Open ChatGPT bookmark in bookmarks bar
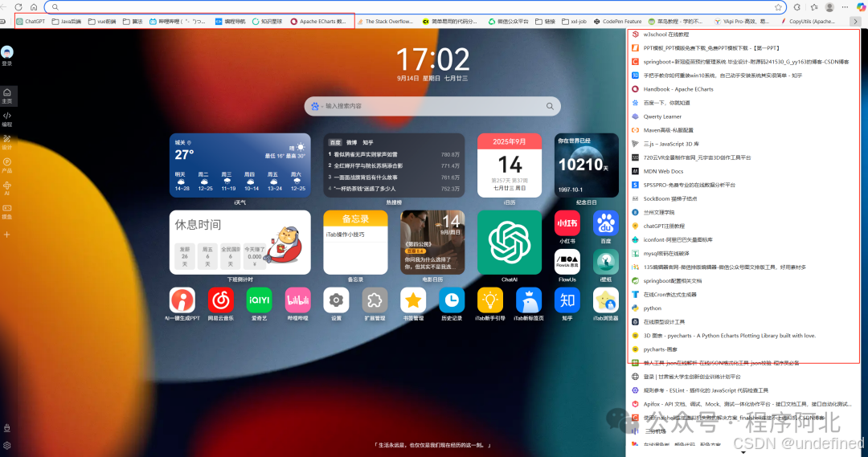 coord(31,22)
